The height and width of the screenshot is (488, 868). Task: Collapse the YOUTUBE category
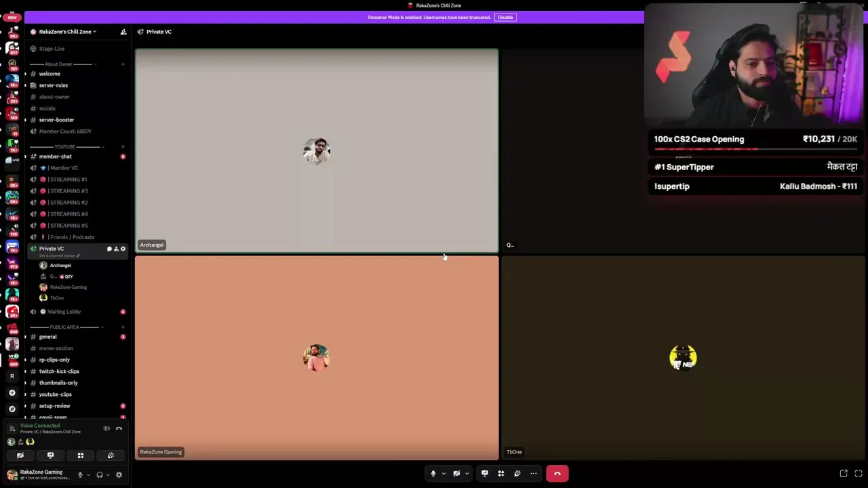click(64, 146)
